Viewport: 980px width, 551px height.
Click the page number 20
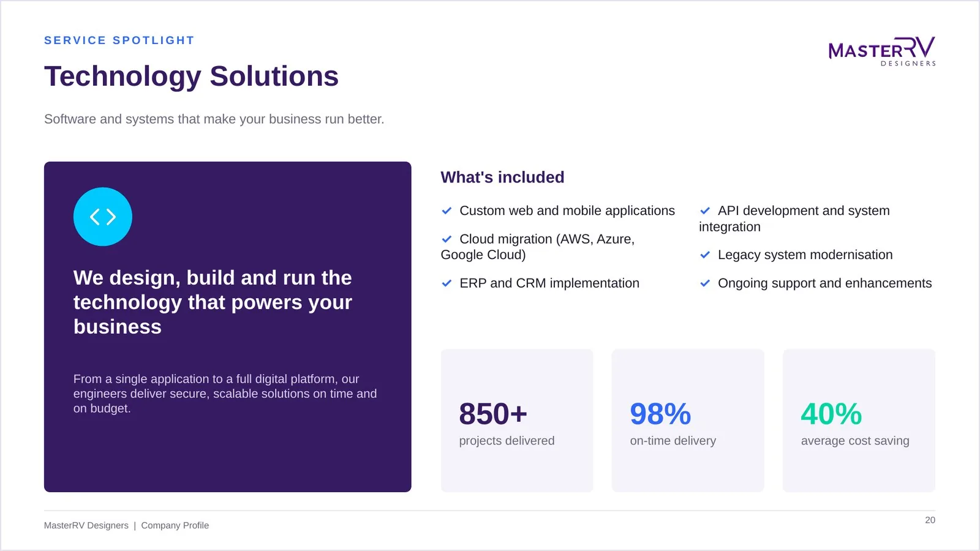[x=930, y=520]
